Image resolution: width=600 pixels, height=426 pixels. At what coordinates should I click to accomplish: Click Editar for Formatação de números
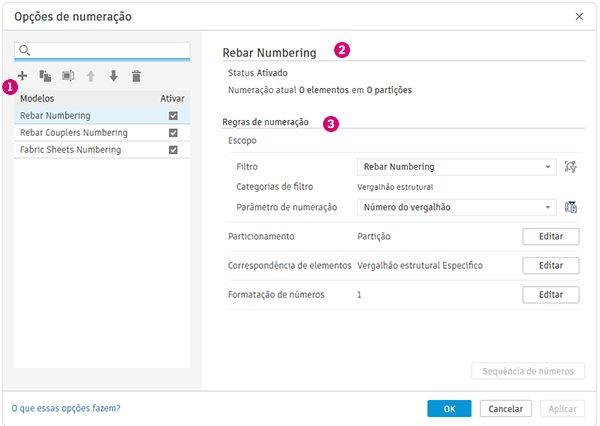coord(550,295)
